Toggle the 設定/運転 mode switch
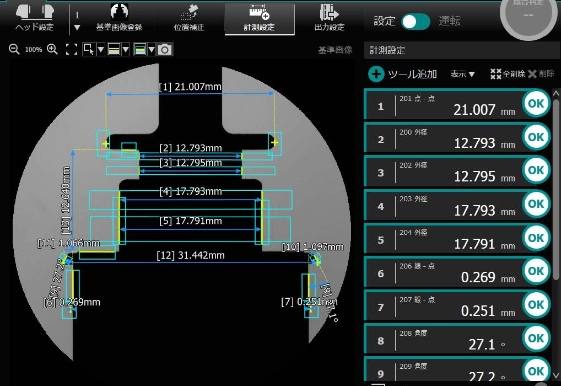Viewport: 561px width, 386px height. point(416,22)
